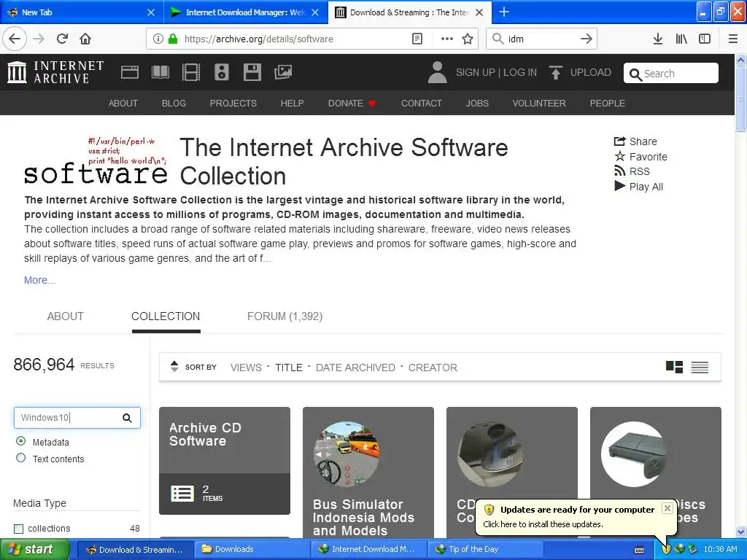Switch to tile grid view
747x560 pixels.
pos(674,367)
